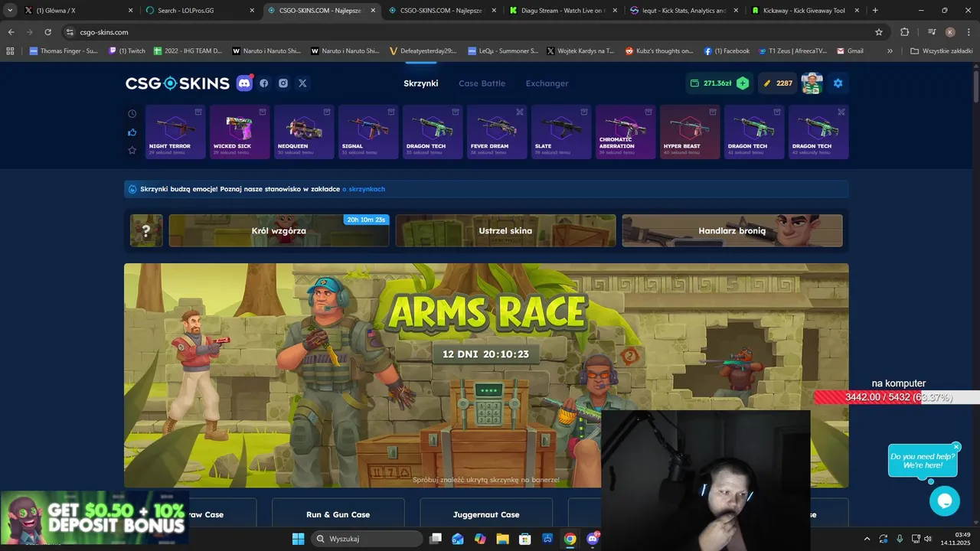Click the 'Get $0.50 + 10% Deposit Bonus' banner
Viewport: 980px width, 551px height.
(x=94, y=518)
